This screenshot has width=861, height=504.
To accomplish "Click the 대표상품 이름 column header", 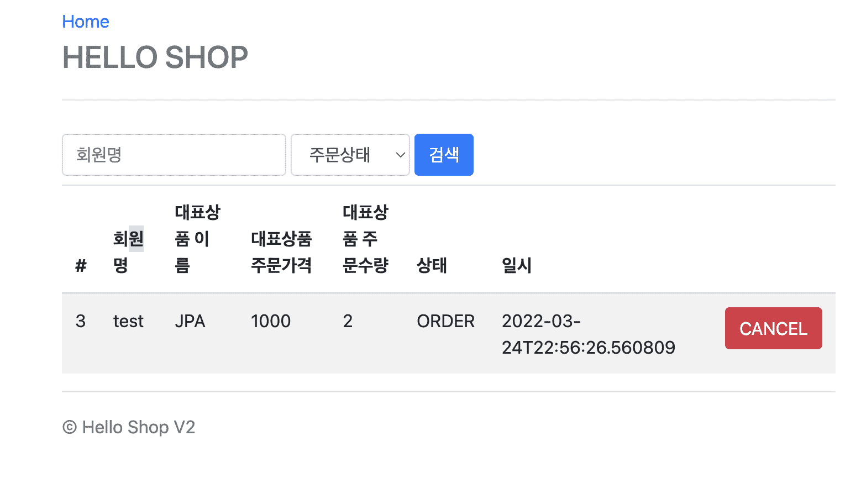I will coord(197,239).
